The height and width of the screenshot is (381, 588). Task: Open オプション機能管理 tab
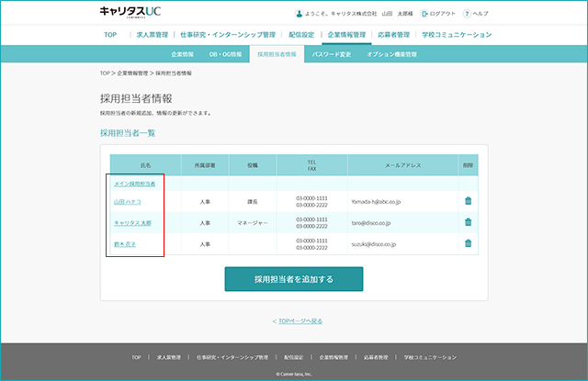pos(392,54)
